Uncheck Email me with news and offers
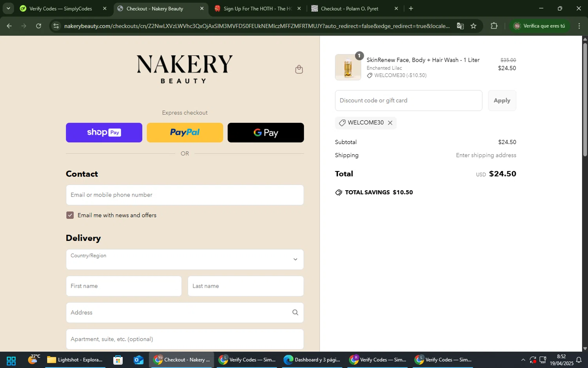Image resolution: width=588 pixels, height=368 pixels. 70,215
